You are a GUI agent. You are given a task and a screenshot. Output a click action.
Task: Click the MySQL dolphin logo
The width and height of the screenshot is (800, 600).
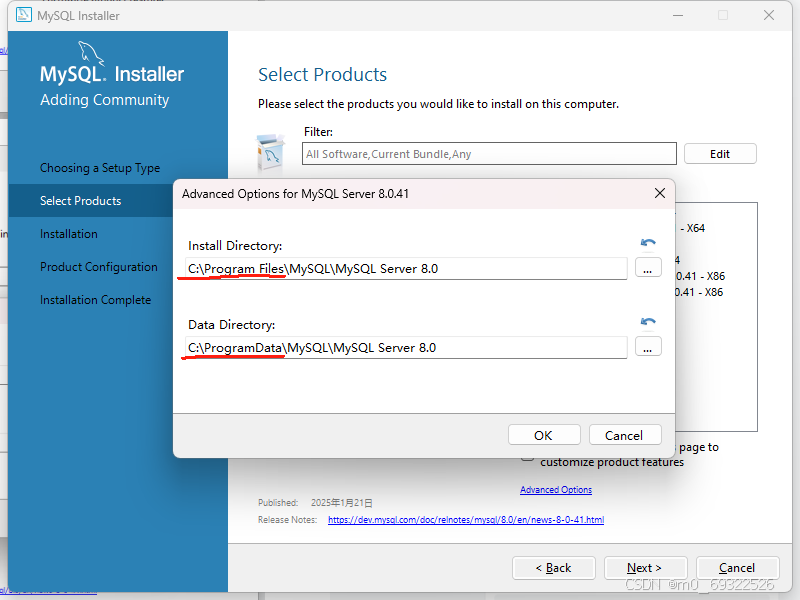(x=91, y=53)
